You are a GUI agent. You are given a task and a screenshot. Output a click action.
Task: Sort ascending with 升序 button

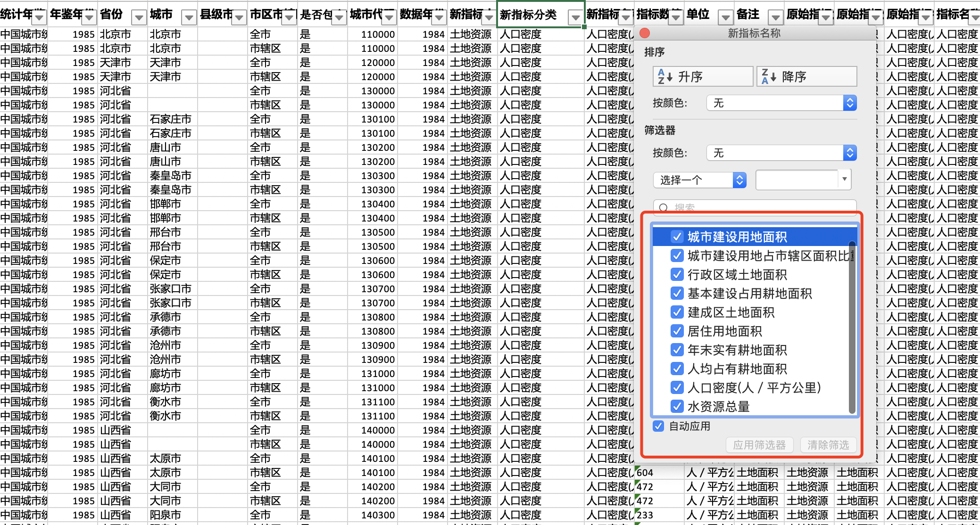(703, 76)
